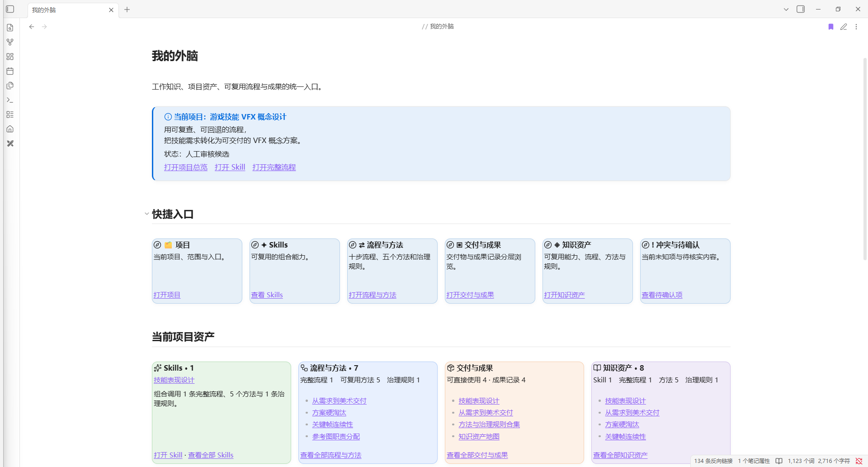Click the compass icon on 流程与方法 shortcut card
868x467 pixels.
click(353, 245)
